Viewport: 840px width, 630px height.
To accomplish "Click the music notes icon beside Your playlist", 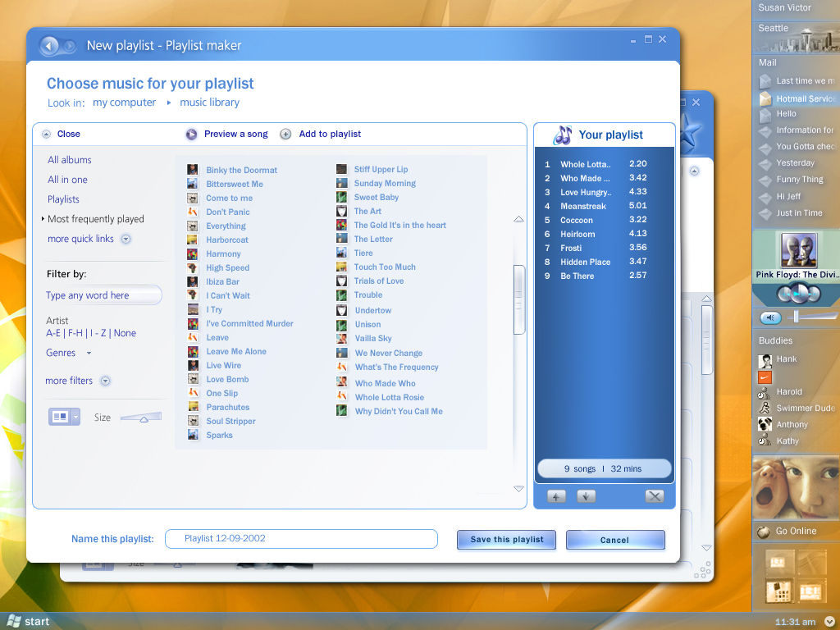I will coord(563,135).
